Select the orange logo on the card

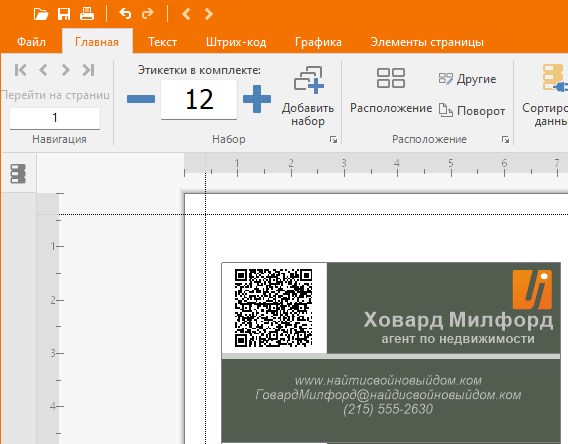(532, 289)
